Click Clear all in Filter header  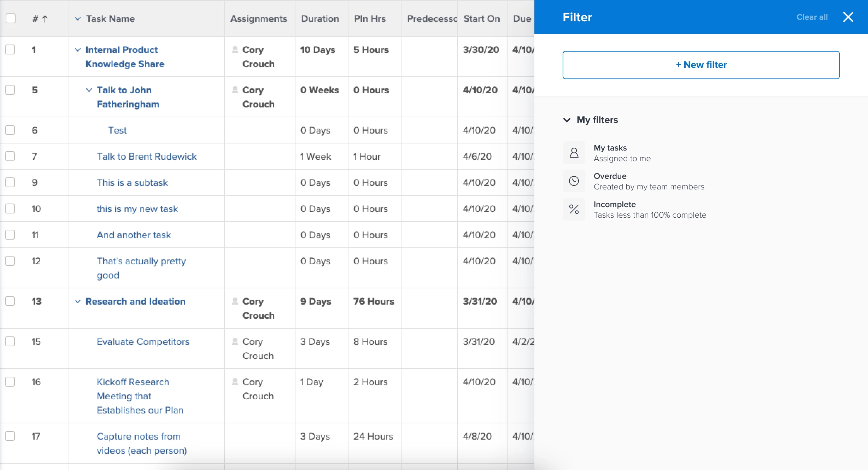(812, 17)
